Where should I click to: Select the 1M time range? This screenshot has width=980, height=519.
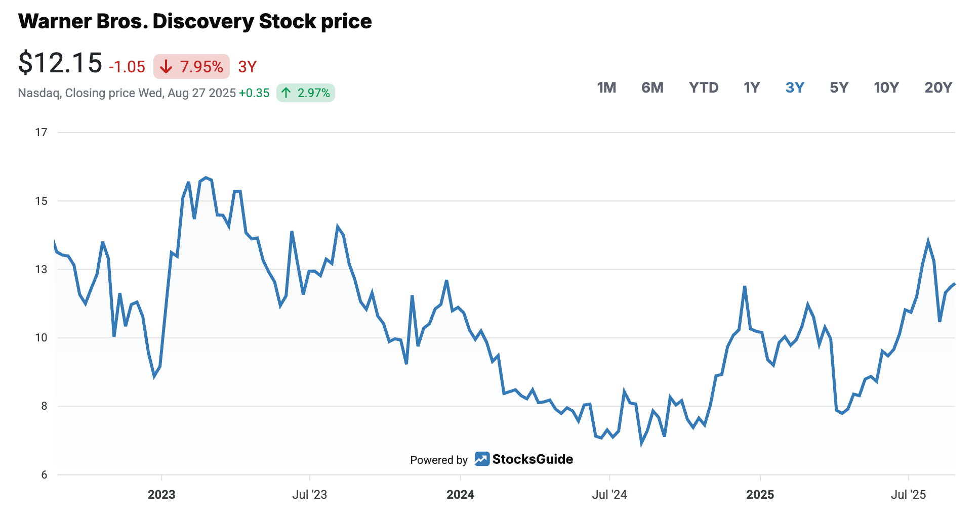pyautogui.click(x=606, y=88)
